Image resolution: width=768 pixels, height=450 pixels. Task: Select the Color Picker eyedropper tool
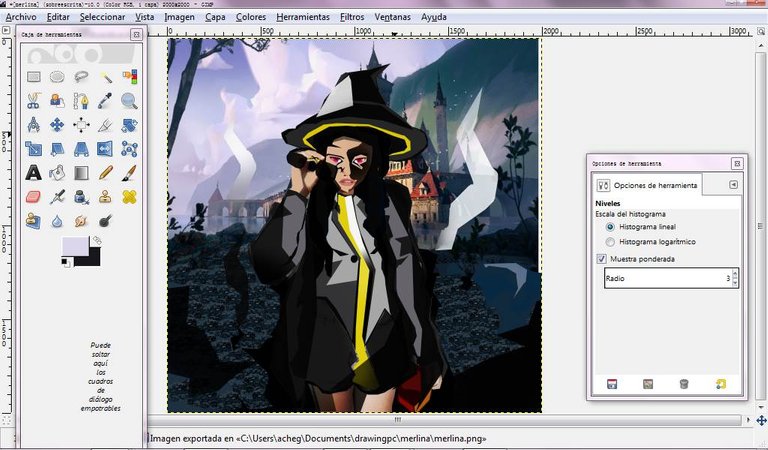(x=105, y=101)
